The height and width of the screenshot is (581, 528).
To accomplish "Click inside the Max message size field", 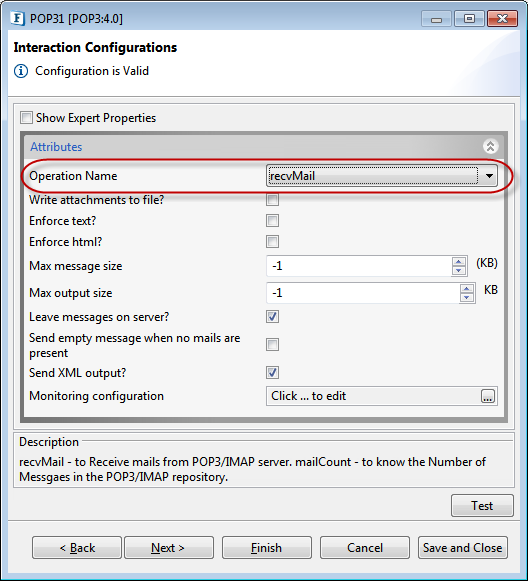I will pos(359,266).
